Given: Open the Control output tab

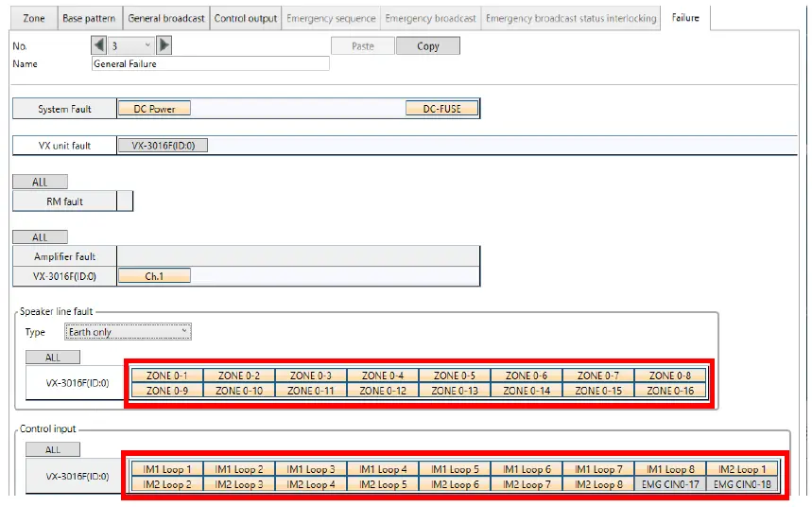Looking at the screenshot, I should 246,18.
